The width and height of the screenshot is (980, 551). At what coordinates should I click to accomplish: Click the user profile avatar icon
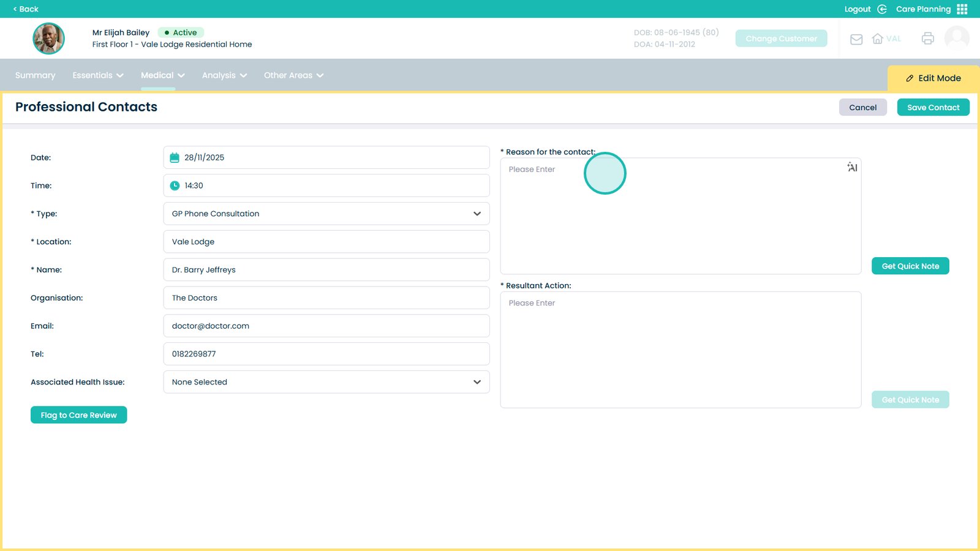point(957,38)
